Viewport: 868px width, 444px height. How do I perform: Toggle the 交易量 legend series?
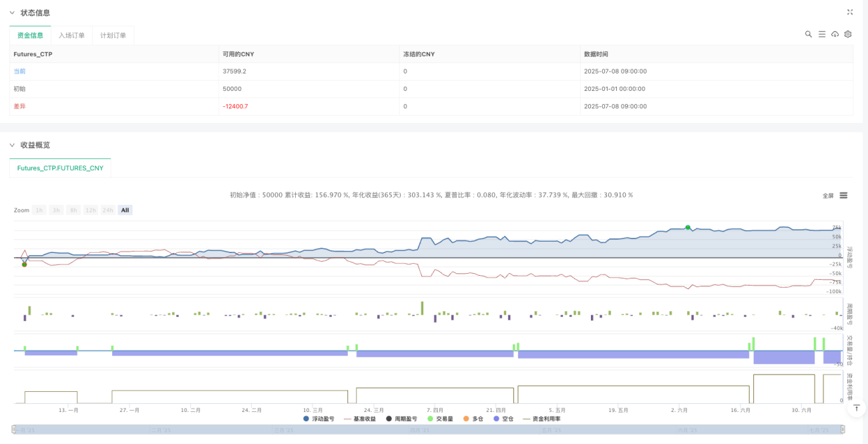click(441, 419)
